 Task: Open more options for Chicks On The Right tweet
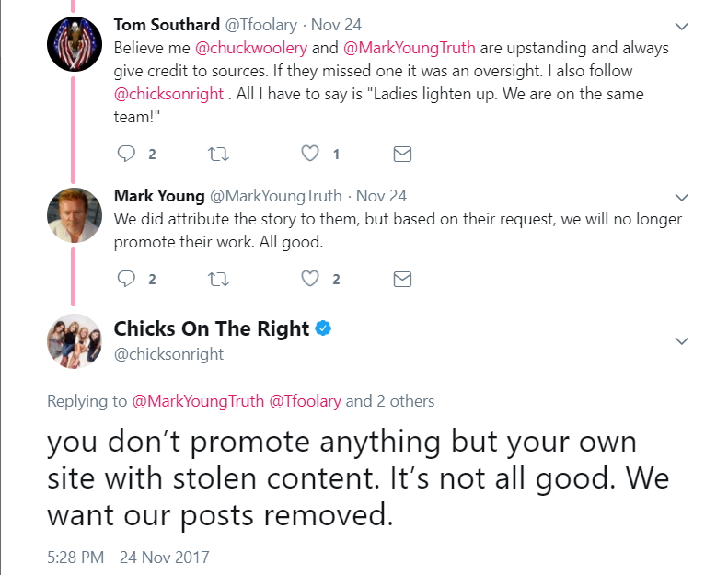click(682, 340)
